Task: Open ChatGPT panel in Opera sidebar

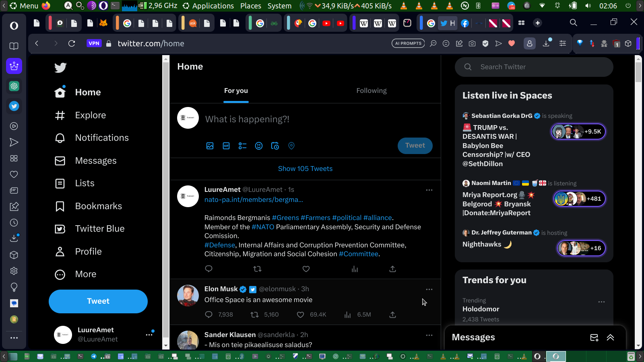Action: click(x=14, y=86)
